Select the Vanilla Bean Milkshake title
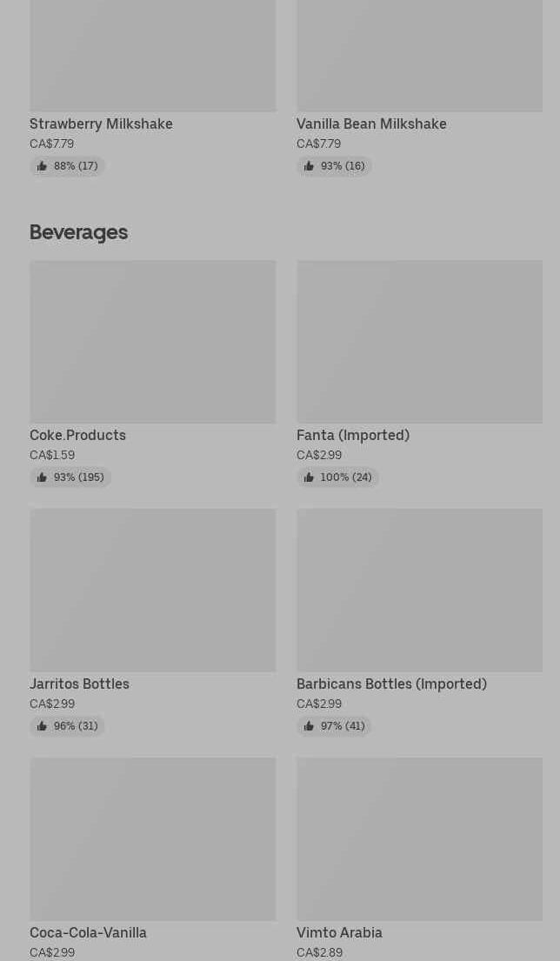 pyautogui.click(x=371, y=123)
